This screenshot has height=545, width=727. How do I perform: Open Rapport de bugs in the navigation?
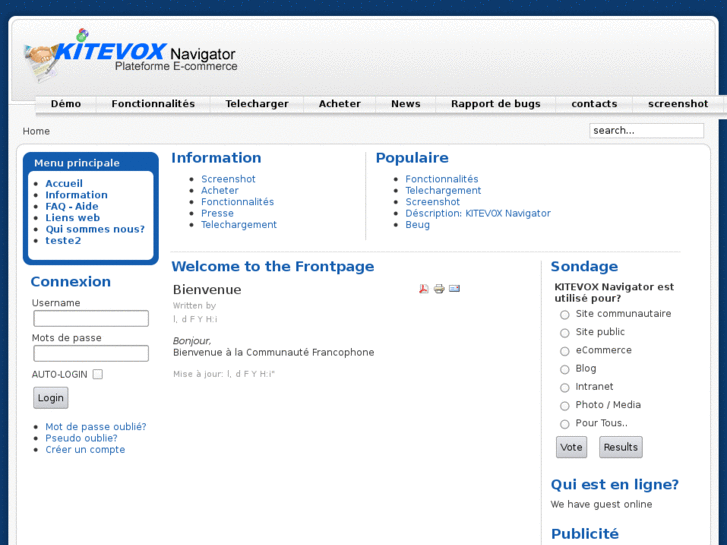click(x=496, y=104)
